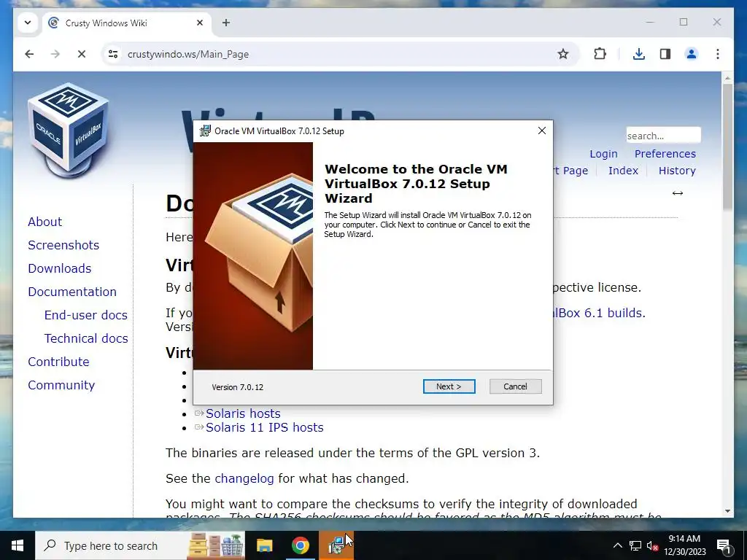This screenshot has height=560, width=747.
Task: Click the VirtualBox installer icon in dialog title
Action: 205,131
